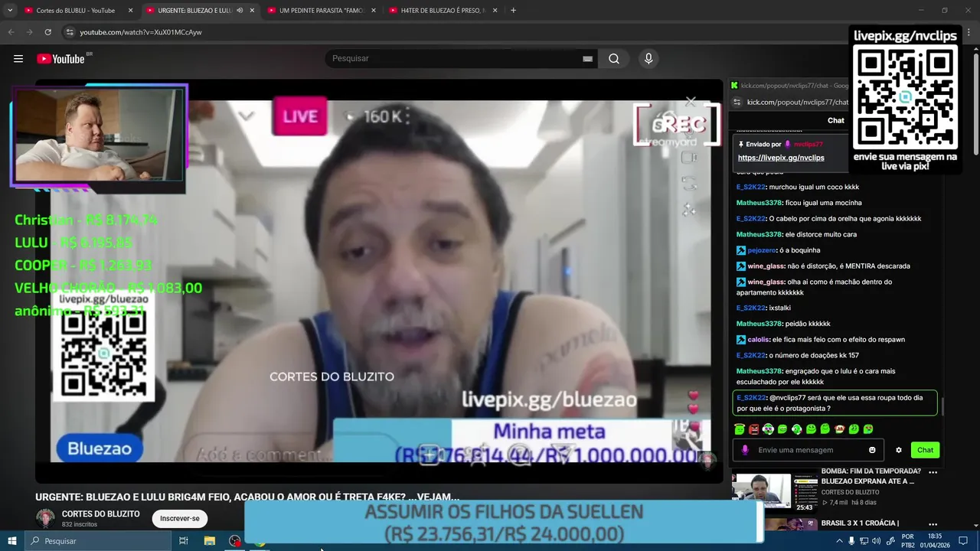Viewport: 980px width, 551px height.
Task: Open the https://livepix.gg/nvclips link in chat
Action: coord(781,158)
